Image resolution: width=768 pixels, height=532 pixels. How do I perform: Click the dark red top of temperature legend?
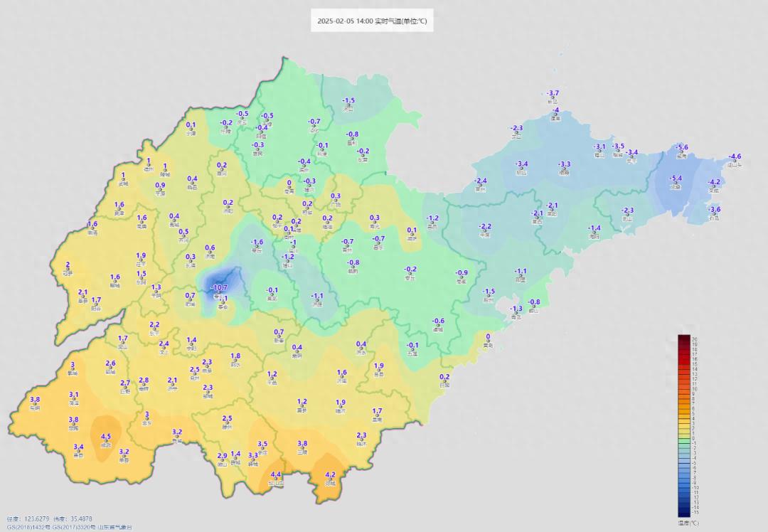coord(684,339)
